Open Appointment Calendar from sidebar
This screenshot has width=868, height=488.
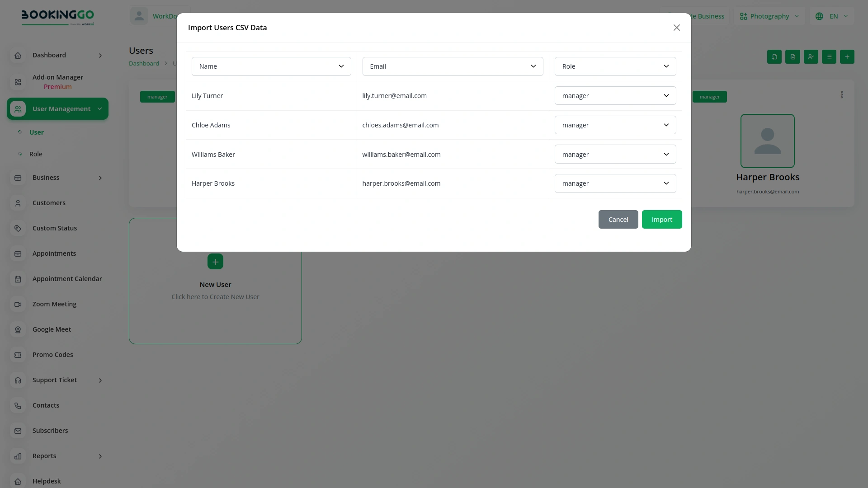click(x=66, y=279)
